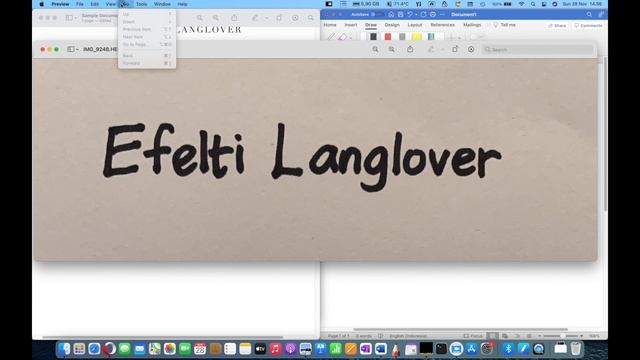Expand Undo history dropdown arrow in Word
This screenshot has height=360, width=640.
coord(416,15)
